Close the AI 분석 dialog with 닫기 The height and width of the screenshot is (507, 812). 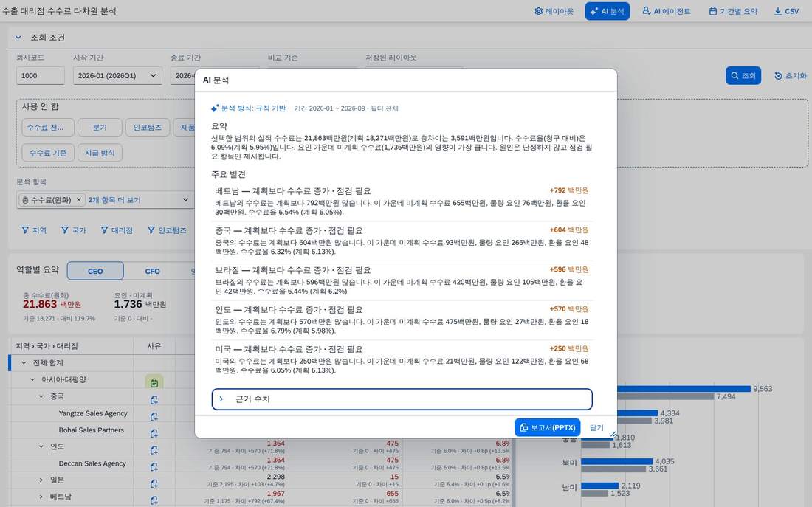[x=596, y=428]
